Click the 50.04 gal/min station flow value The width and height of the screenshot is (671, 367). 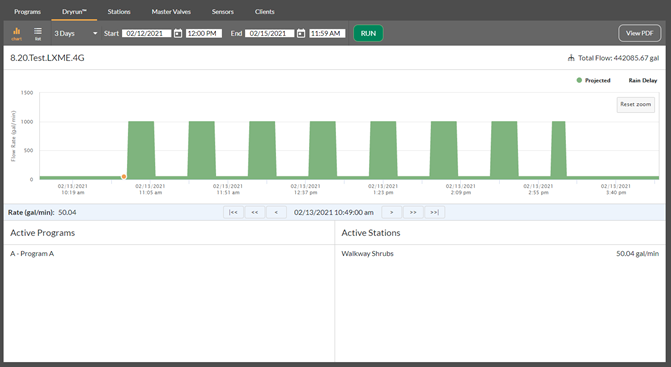coord(637,254)
